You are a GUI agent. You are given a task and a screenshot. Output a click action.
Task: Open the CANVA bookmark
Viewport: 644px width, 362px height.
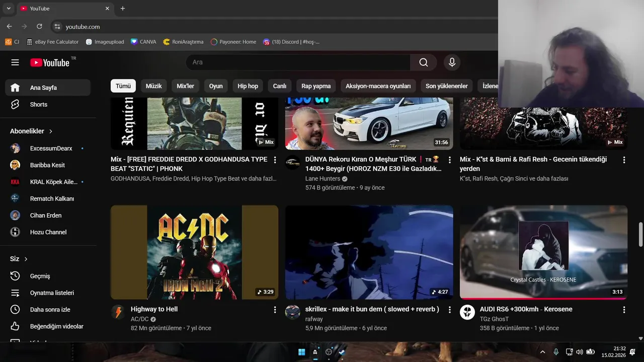click(x=143, y=42)
